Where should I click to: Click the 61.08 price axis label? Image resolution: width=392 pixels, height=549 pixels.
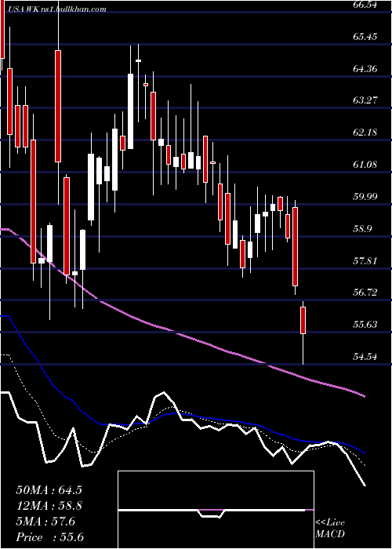pyautogui.click(x=366, y=165)
